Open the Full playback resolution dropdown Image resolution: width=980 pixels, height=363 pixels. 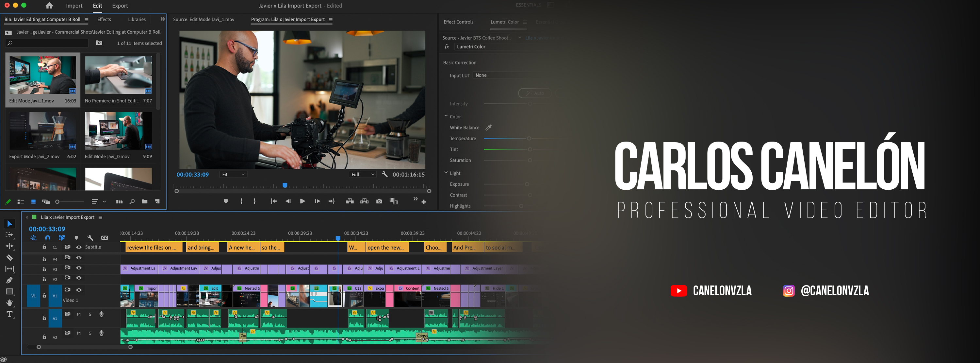click(x=363, y=174)
